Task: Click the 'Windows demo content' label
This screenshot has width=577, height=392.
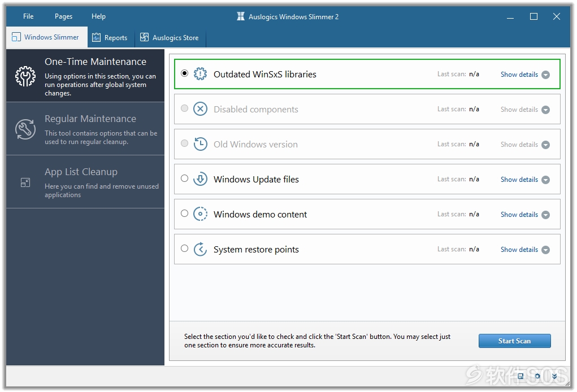Action: (260, 214)
